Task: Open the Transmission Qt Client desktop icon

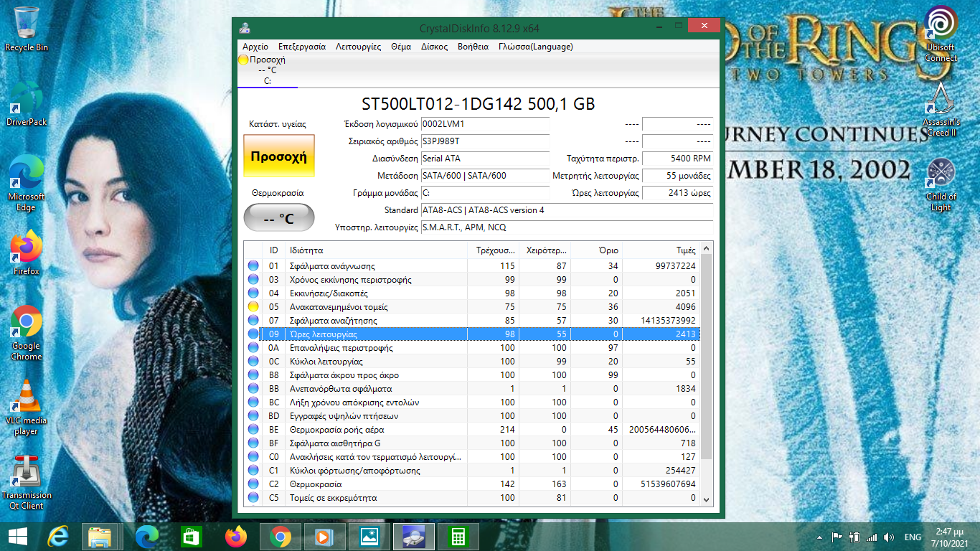Action: click(x=27, y=481)
